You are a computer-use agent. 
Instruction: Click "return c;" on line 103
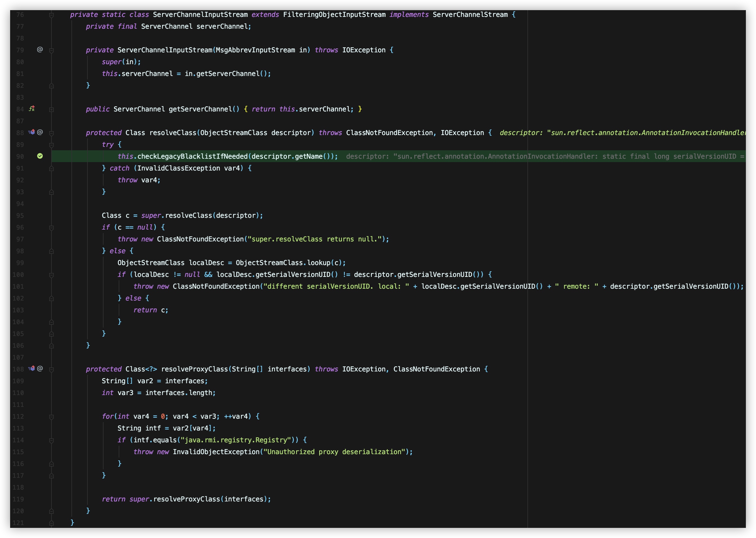click(151, 310)
